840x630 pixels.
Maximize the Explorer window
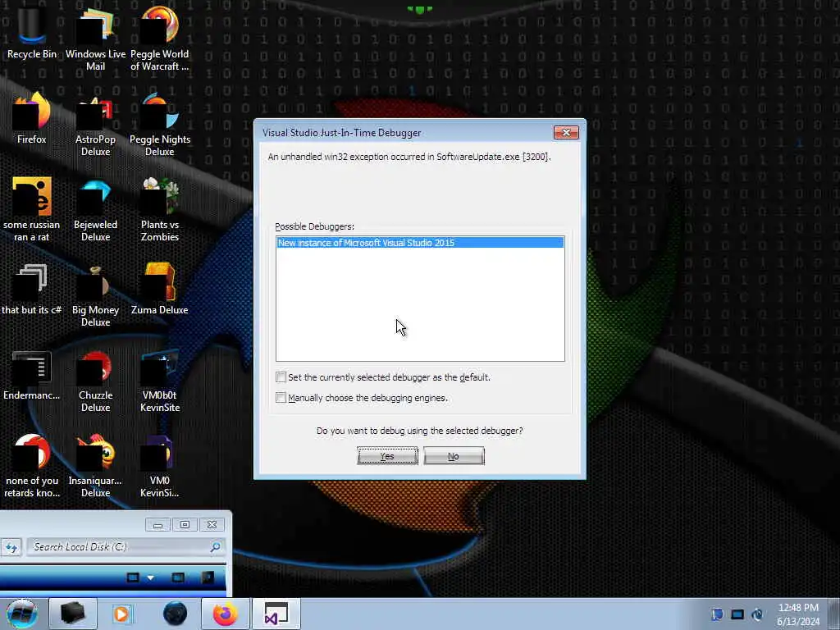coord(185,525)
